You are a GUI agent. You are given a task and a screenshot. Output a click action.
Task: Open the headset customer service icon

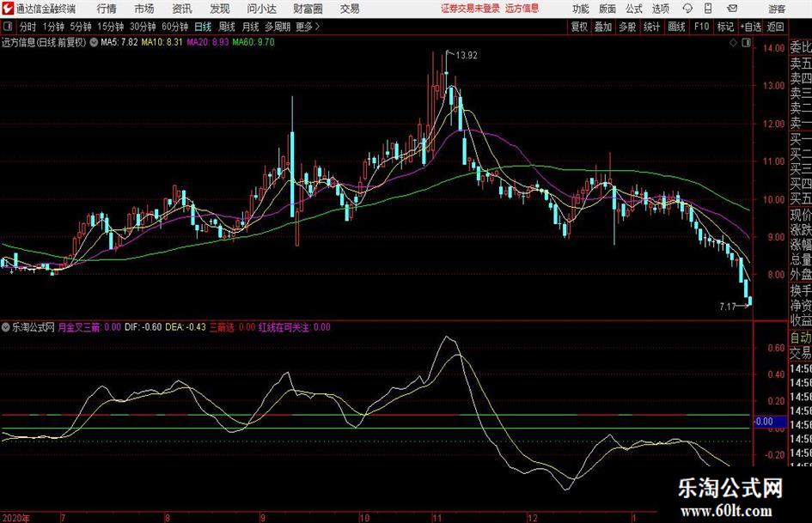[x=687, y=9]
